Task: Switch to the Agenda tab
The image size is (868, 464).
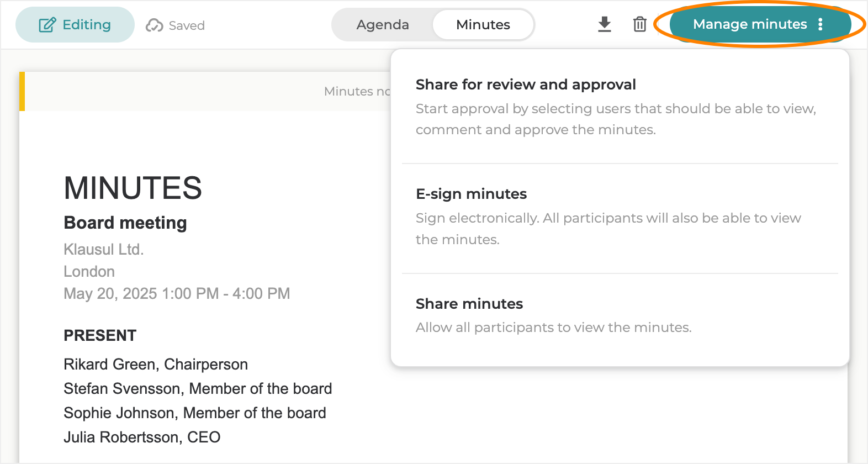Action: click(382, 25)
